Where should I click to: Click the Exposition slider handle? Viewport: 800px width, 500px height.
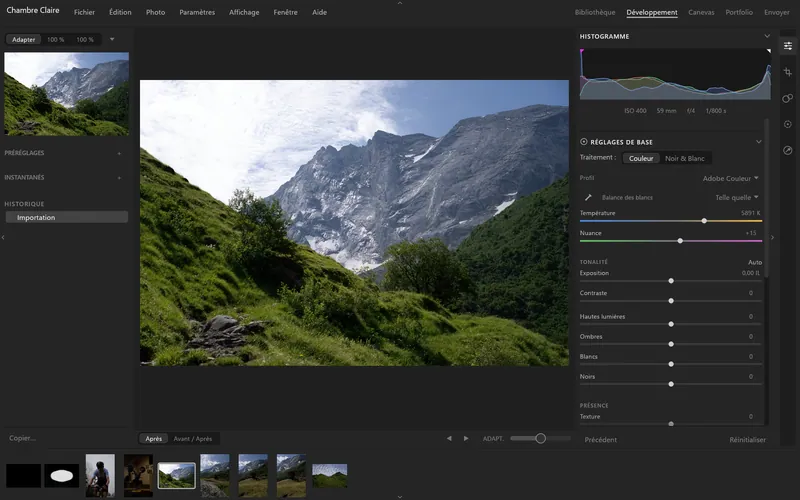(x=671, y=281)
